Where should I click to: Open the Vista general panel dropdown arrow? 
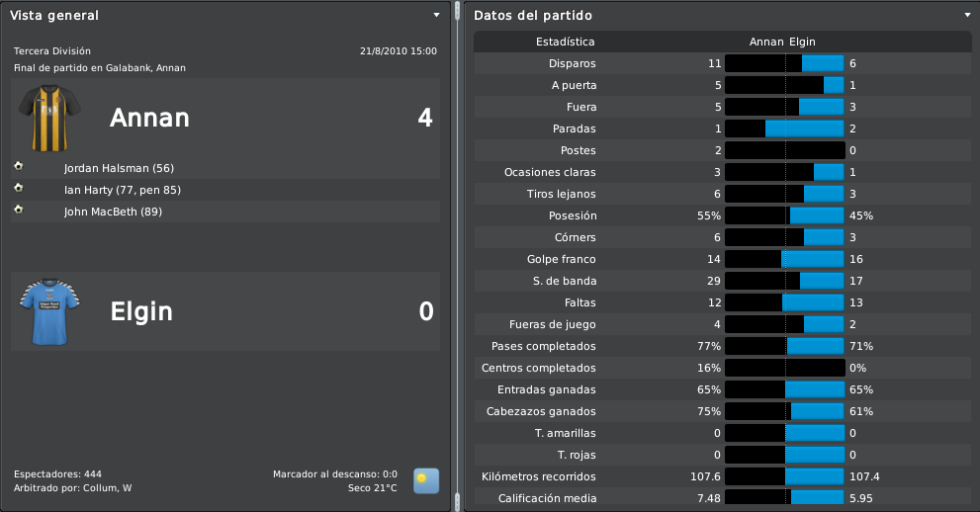pyautogui.click(x=437, y=15)
